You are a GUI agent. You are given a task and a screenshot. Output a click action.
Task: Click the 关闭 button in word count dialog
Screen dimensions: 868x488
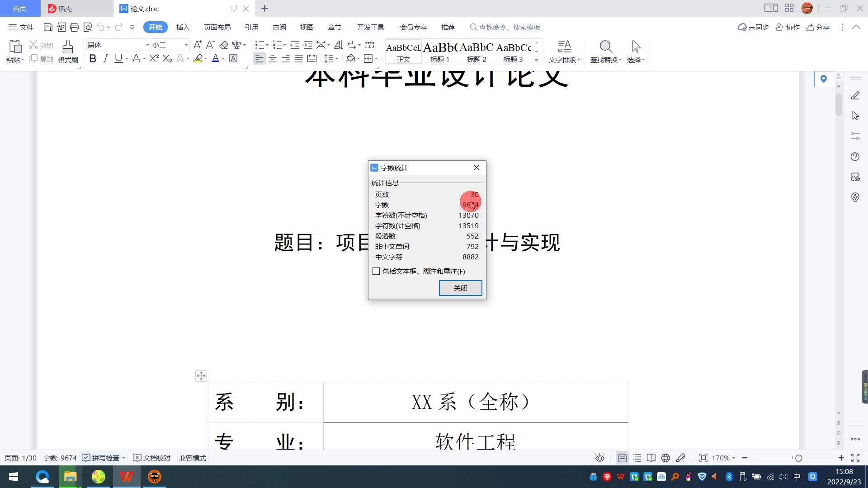tap(460, 288)
